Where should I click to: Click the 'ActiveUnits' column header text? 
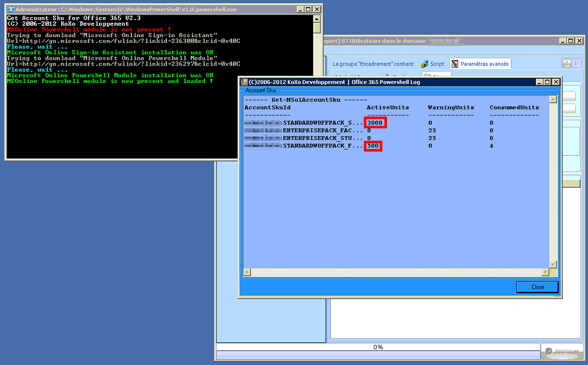[x=388, y=107]
